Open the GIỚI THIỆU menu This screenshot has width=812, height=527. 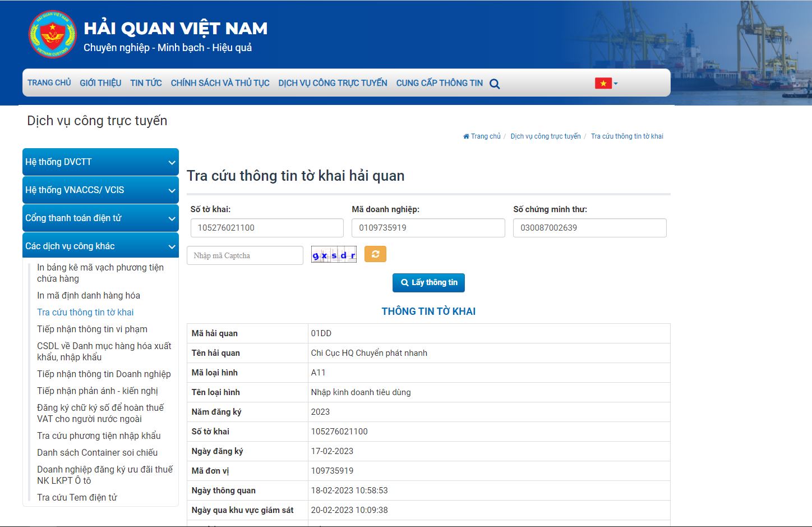click(100, 83)
